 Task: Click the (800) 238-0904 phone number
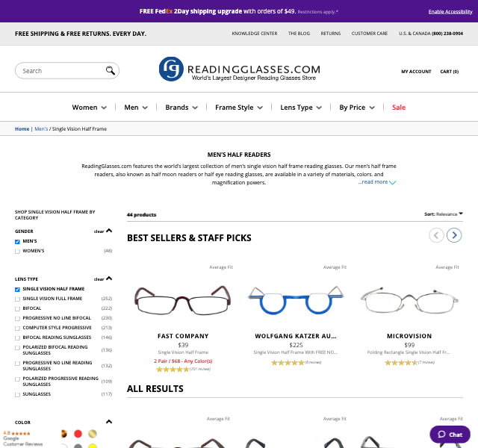pyautogui.click(x=447, y=33)
